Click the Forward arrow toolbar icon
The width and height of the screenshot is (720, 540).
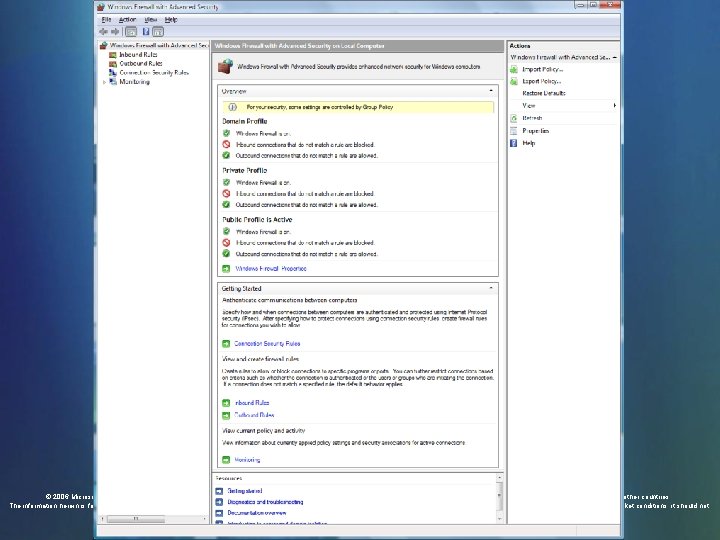coord(115,32)
